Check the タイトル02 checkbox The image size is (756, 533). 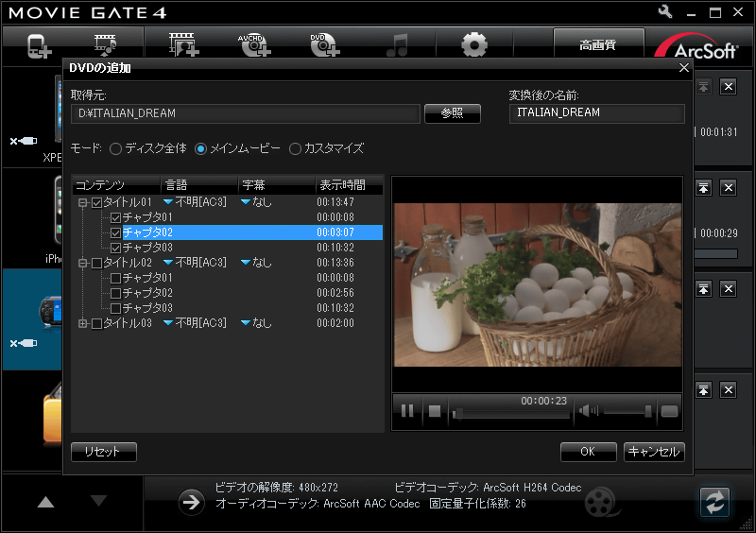coord(95,263)
